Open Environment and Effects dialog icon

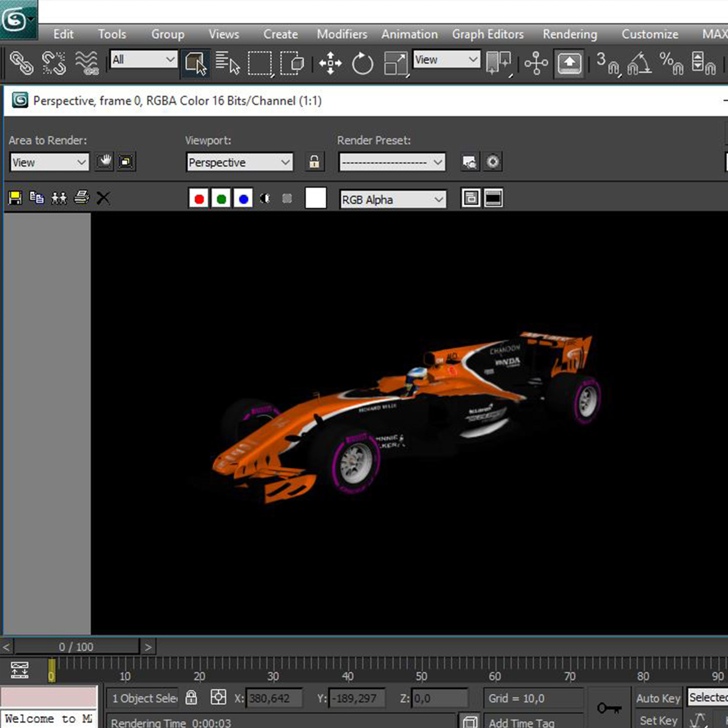point(492,162)
